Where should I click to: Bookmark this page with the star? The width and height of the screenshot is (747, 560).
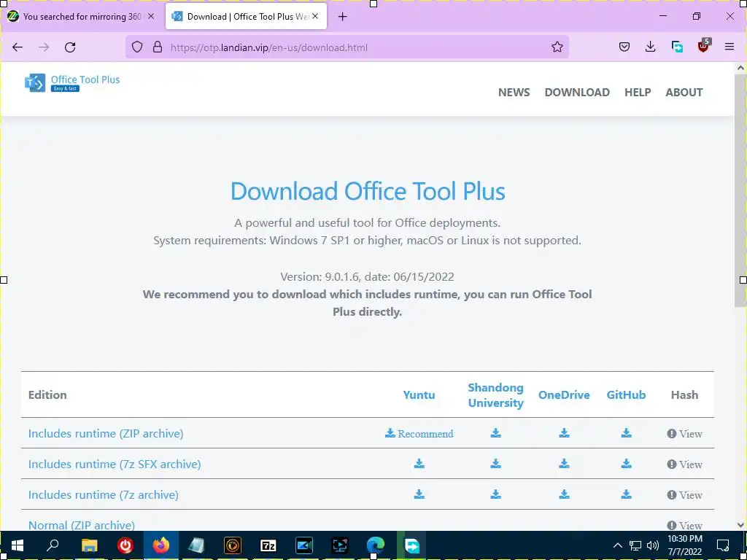click(557, 47)
